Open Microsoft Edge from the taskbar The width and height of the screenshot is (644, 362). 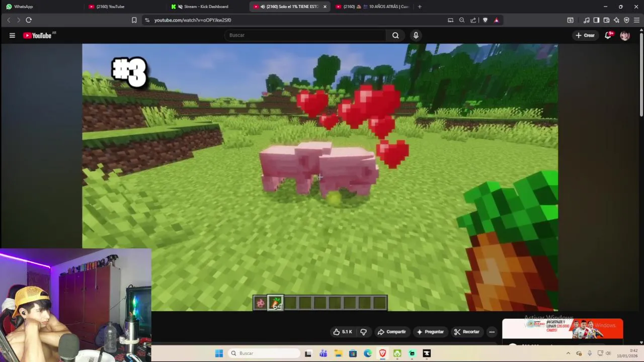click(x=368, y=353)
